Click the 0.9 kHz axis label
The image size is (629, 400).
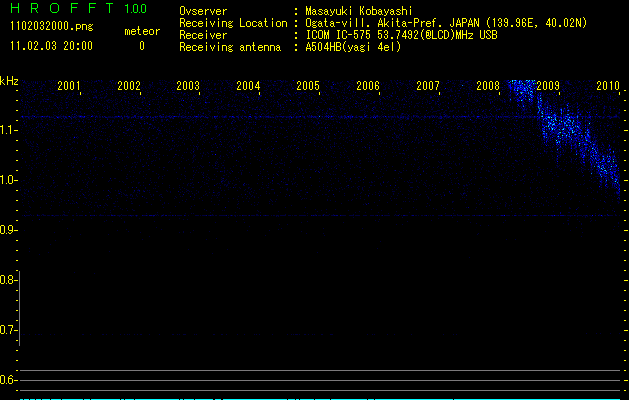click(8, 230)
